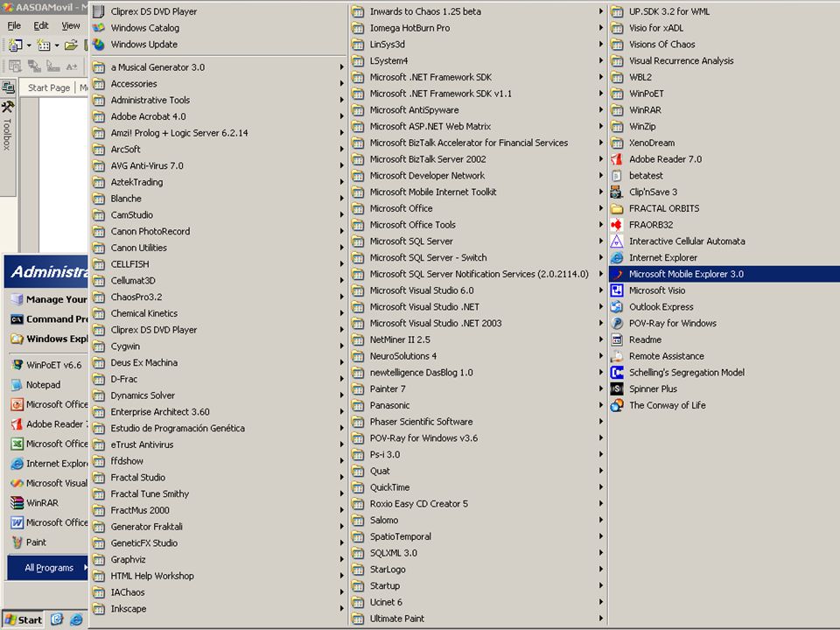Click the Readme icon
840x630 pixels.
(x=617, y=339)
